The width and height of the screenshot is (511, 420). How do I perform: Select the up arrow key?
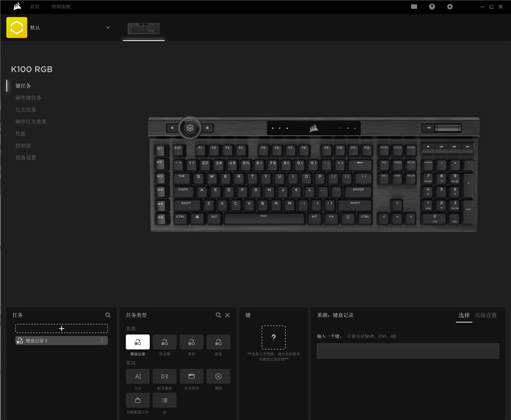pyautogui.click(x=397, y=204)
